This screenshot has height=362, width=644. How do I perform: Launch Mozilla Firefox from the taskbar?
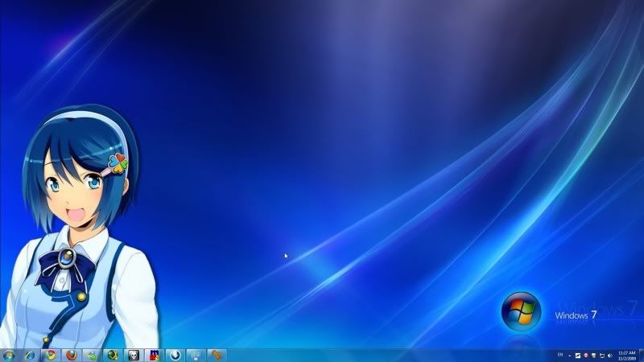click(x=72, y=356)
